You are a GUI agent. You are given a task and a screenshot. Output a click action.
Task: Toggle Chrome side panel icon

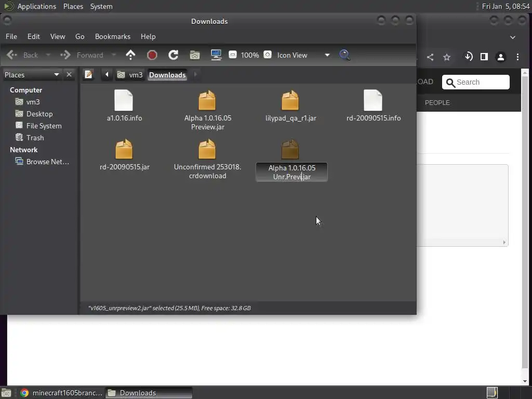click(484, 57)
